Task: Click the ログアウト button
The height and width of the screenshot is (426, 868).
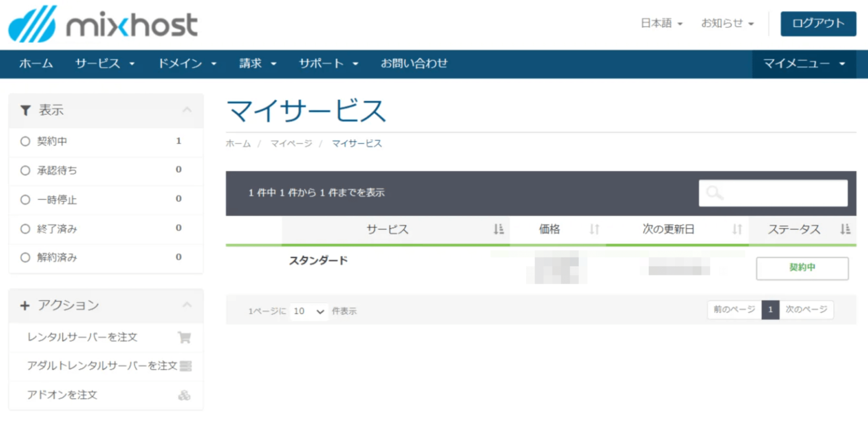Action: [x=818, y=24]
